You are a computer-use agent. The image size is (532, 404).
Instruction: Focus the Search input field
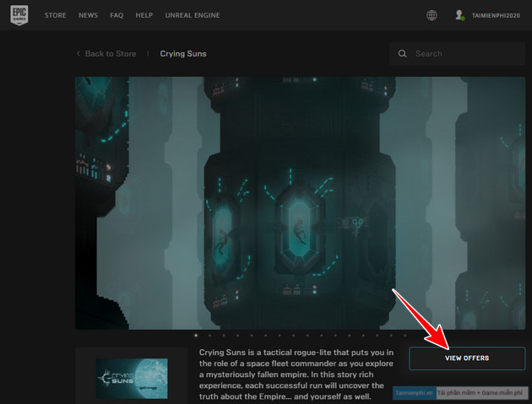[x=458, y=53]
